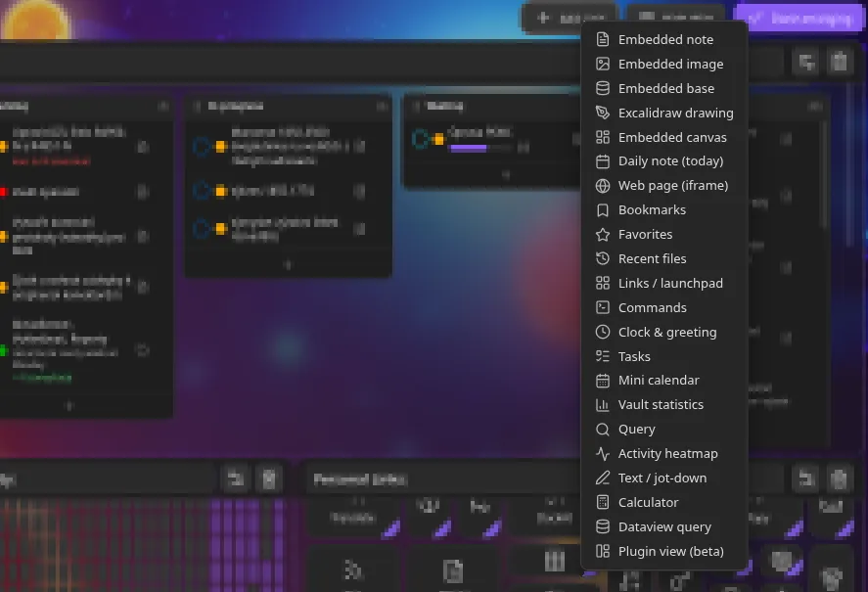The height and width of the screenshot is (592, 868).
Task: Click the pulse icon for Activity heatmap
Action: pyautogui.click(x=602, y=454)
